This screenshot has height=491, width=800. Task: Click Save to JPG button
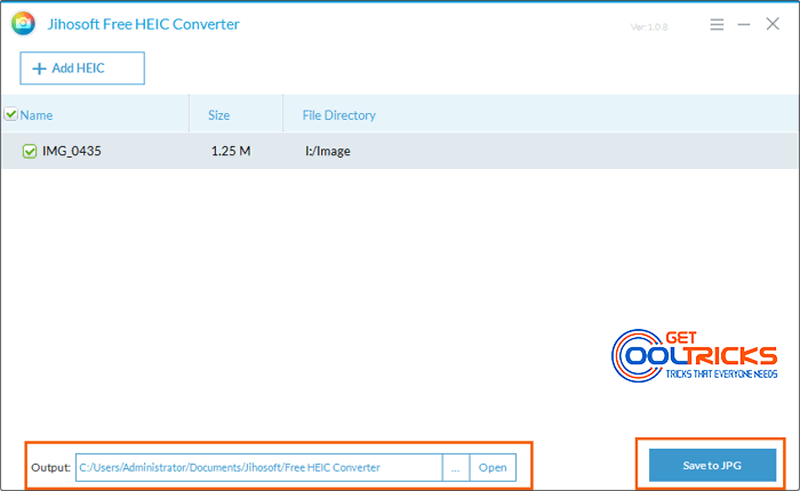(712, 465)
